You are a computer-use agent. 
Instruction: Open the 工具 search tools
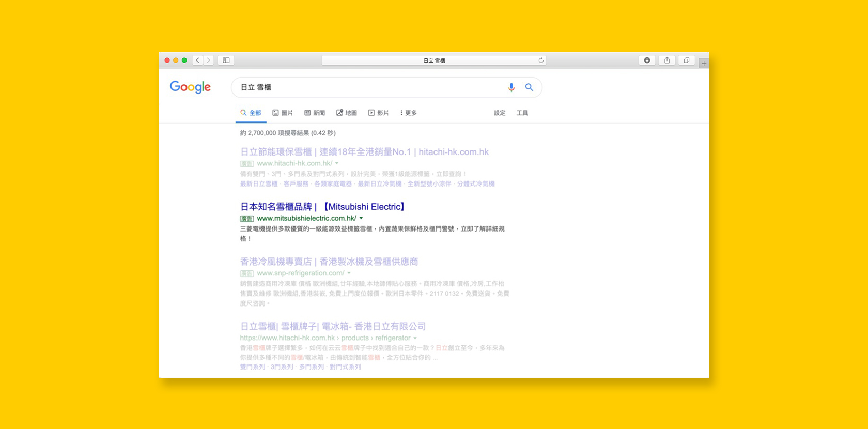pyautogui.click(x=522, y=113)
